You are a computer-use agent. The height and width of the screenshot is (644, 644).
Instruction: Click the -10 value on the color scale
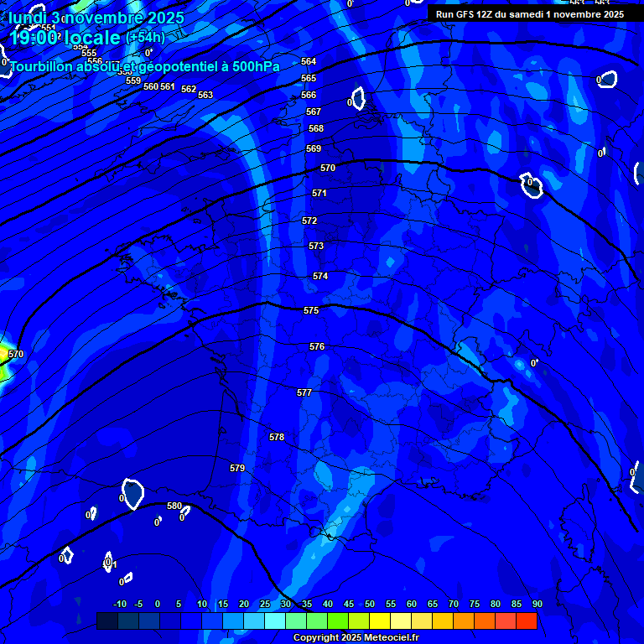120,604
